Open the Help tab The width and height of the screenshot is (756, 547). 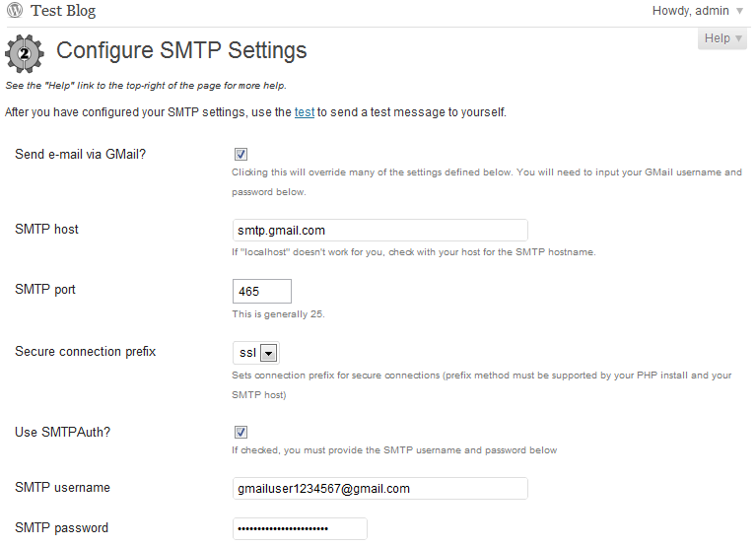tap(724, 38)
